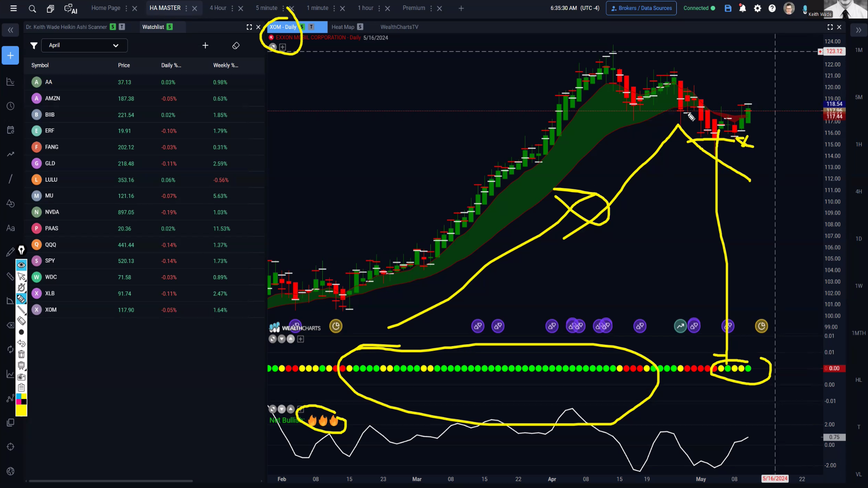Click the watchlist horizontal scrollbar
The image size is (868, 488).
(111, 481)
